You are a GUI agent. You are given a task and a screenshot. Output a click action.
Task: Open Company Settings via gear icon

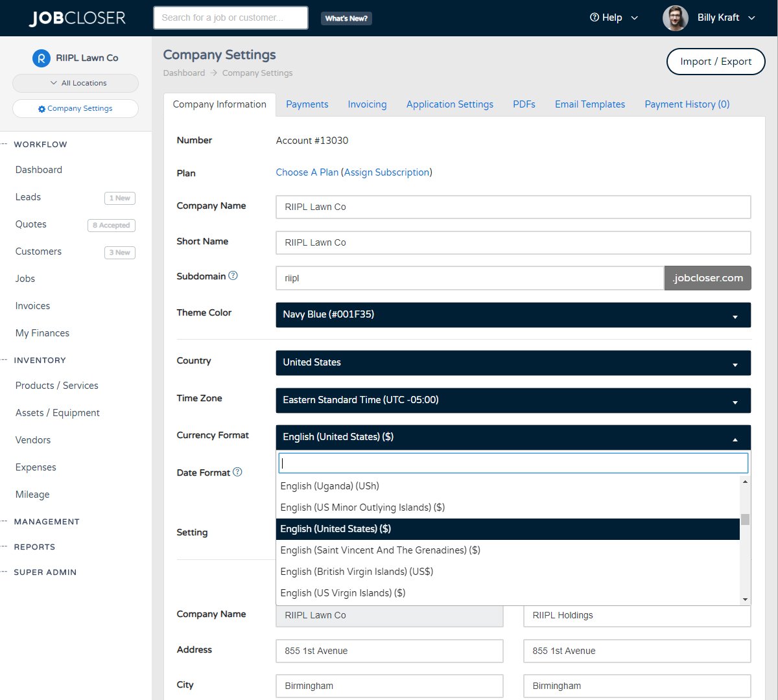[x=41, y=108]
